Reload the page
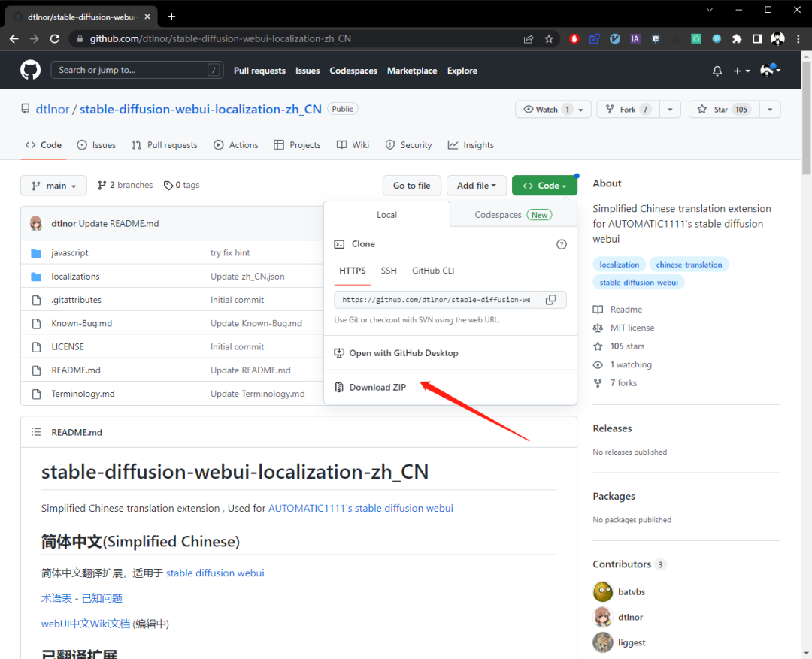This screenshot has width=812, height=659. [54, 39]
